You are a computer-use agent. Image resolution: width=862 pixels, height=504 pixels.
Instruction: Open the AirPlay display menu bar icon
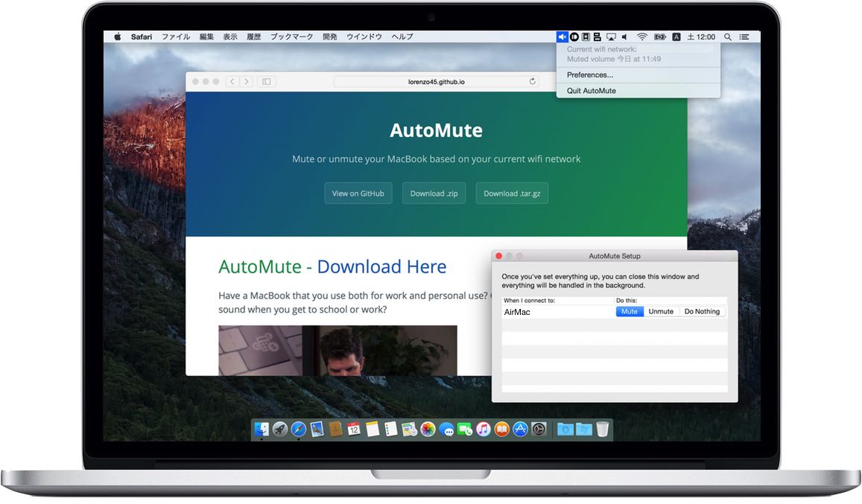611,36
